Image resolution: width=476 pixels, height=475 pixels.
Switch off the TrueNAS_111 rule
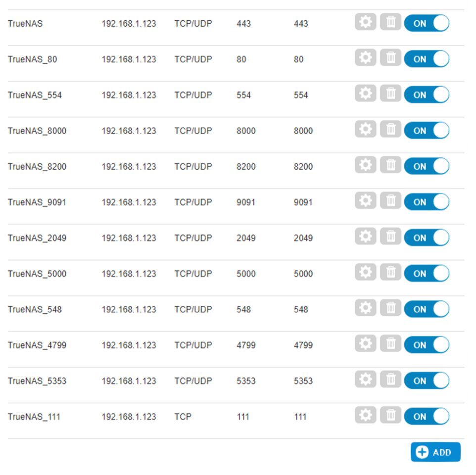(x=427, y=417)
